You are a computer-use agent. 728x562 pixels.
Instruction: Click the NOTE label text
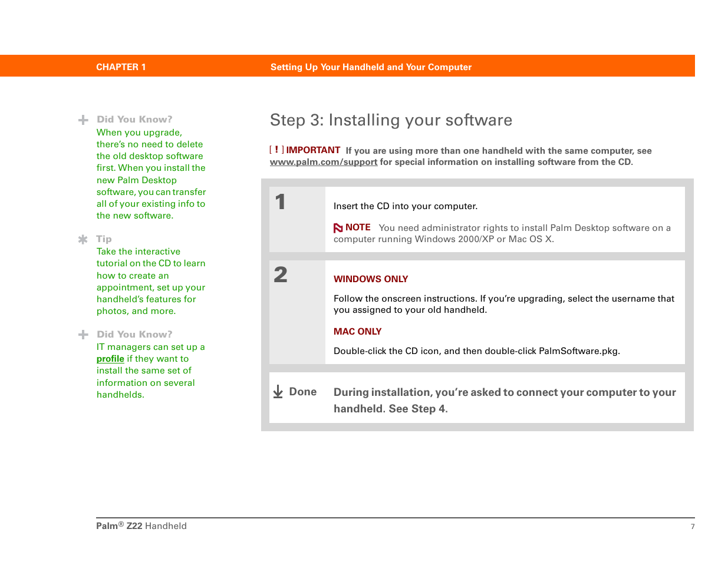tap(358, 227)
